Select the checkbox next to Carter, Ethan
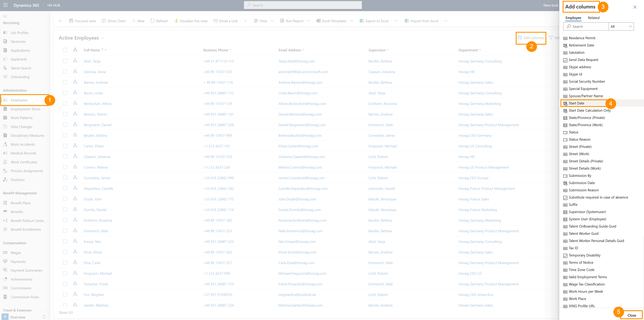The height and width of the screenshot is (320, 644). pyautogui.click(x=65, y=146)
